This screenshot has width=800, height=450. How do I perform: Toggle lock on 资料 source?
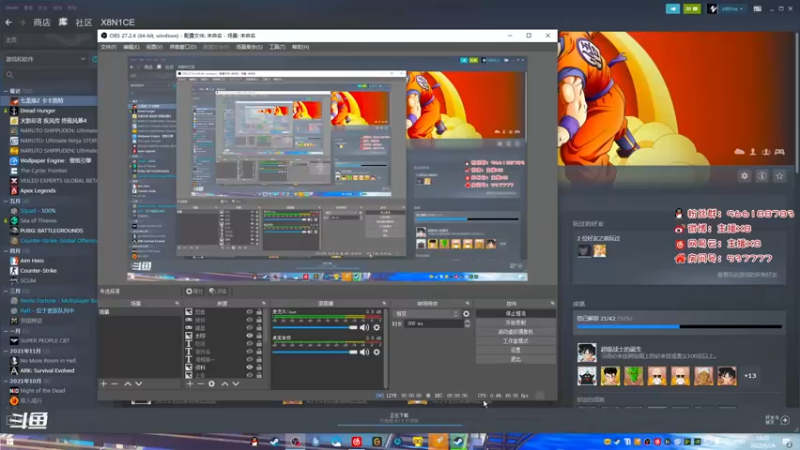[259, 367]
